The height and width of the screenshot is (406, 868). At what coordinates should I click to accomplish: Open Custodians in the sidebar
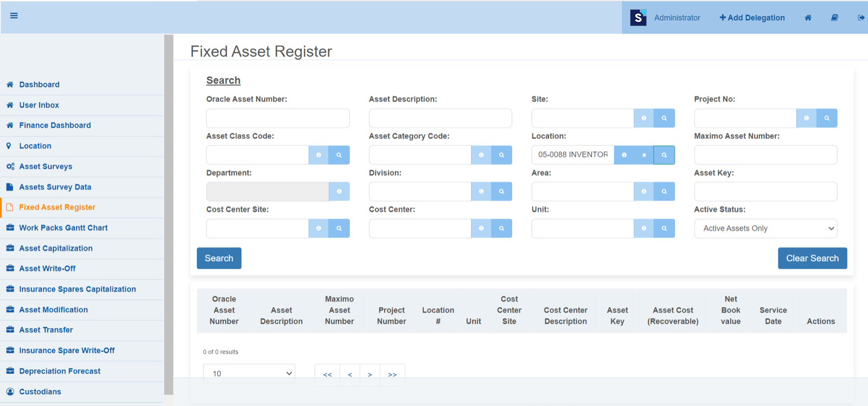tap(81, 391)
